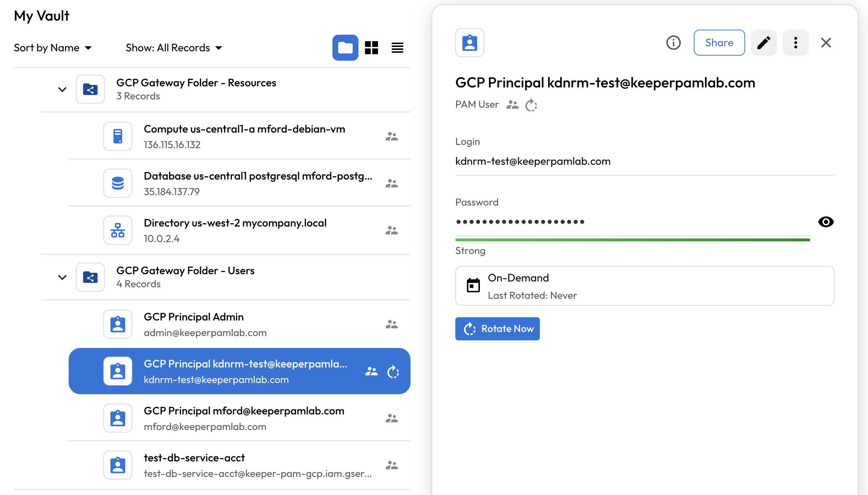Screen dimensions: 868x495
Task: Click shared users icon beside Compute record
Action: click(x=391, y=136)
